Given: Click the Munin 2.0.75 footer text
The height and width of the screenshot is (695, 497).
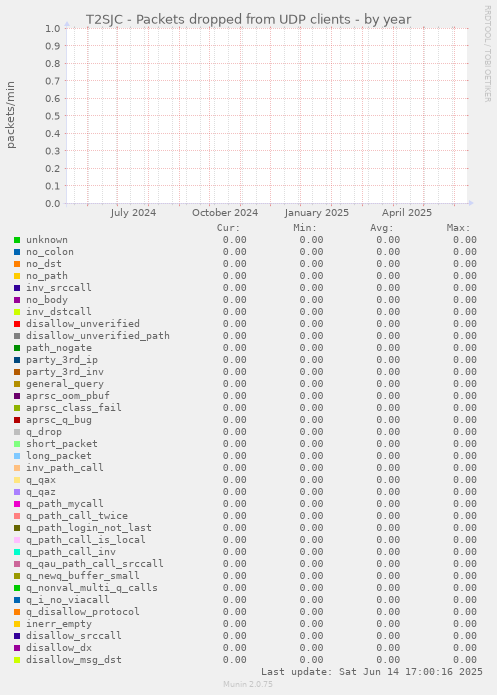Looking at the screenshot, I should pos(248,684).
